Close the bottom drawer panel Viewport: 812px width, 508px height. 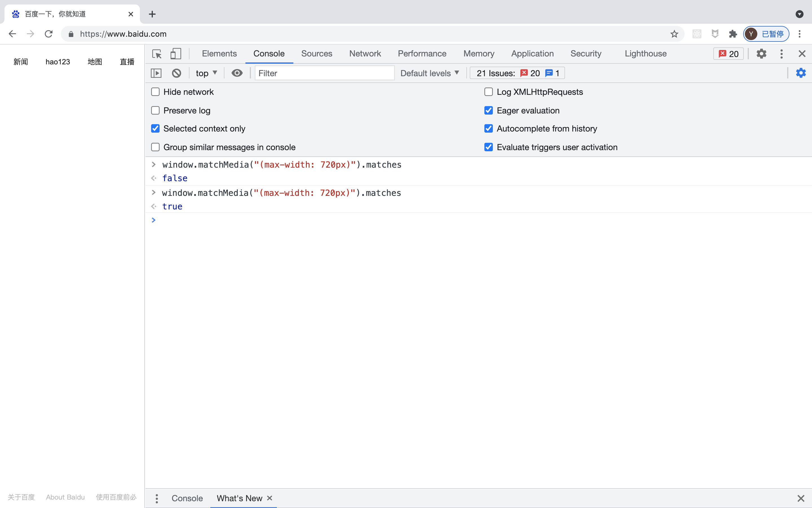tap(801, 498)
